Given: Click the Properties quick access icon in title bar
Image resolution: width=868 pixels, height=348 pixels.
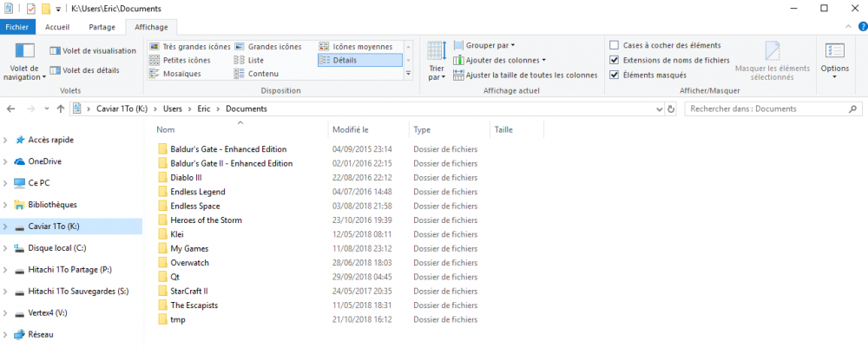Looking at the screenshot, I should (x=31, y=9).
